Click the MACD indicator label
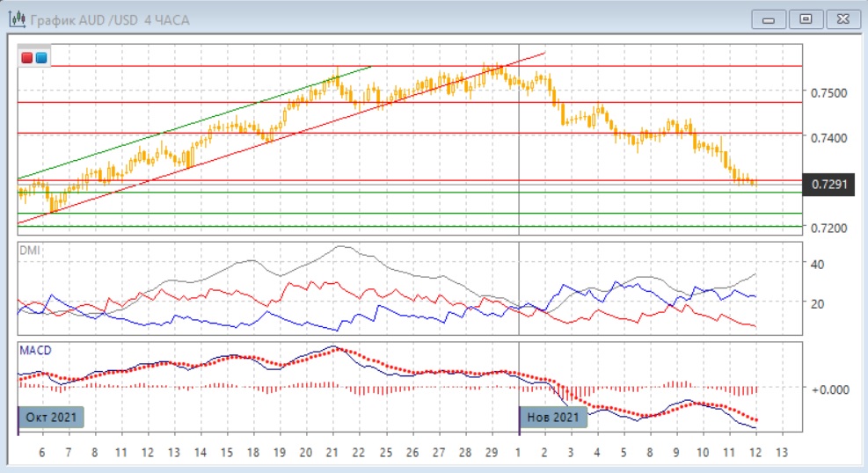The width and height of the screenshot is (868, 473). click(35, 350)
